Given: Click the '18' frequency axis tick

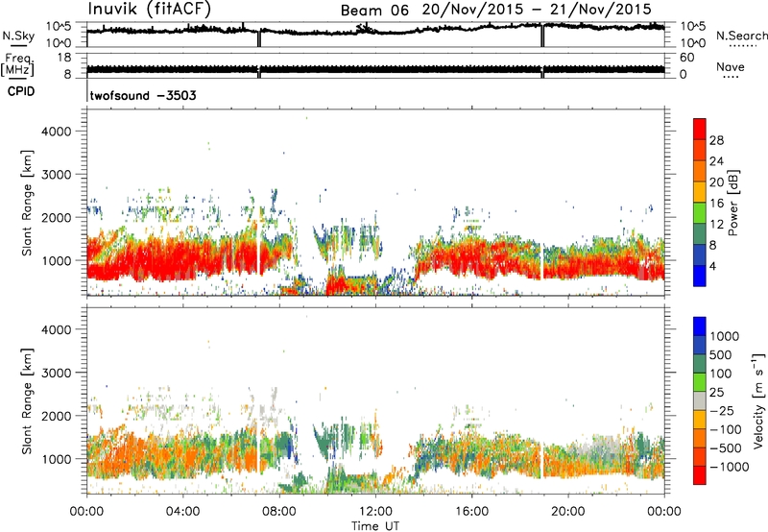Looking at the screenshot, I should coord(64,58).
